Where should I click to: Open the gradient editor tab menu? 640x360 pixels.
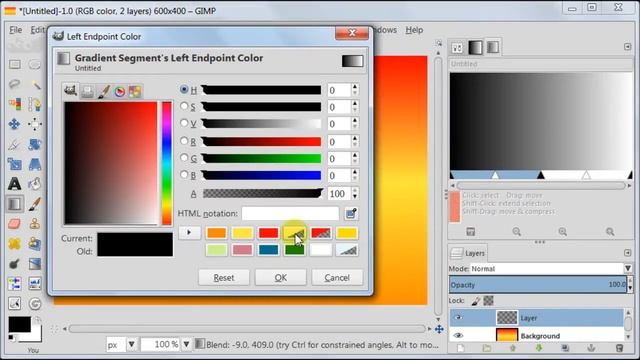click(628, 47)
